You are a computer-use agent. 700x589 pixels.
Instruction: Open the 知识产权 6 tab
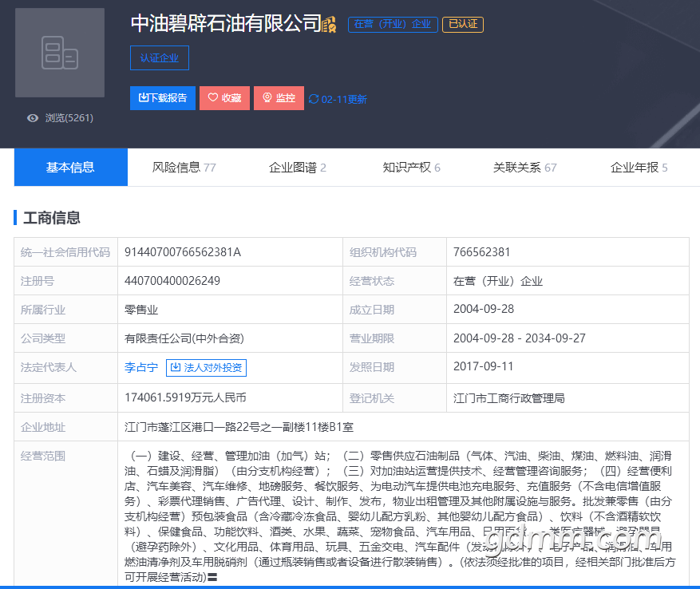(411, 168)
